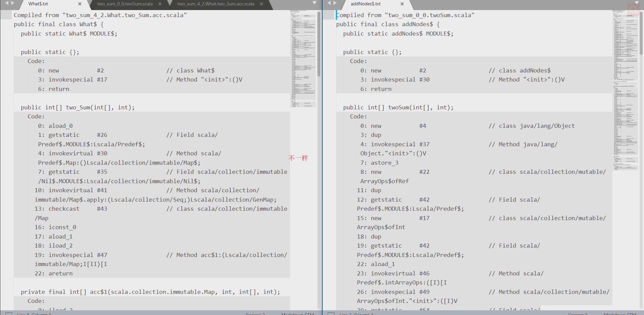
Task: Click '// class java/lang/Object' comment
Action: click(532, 126)
